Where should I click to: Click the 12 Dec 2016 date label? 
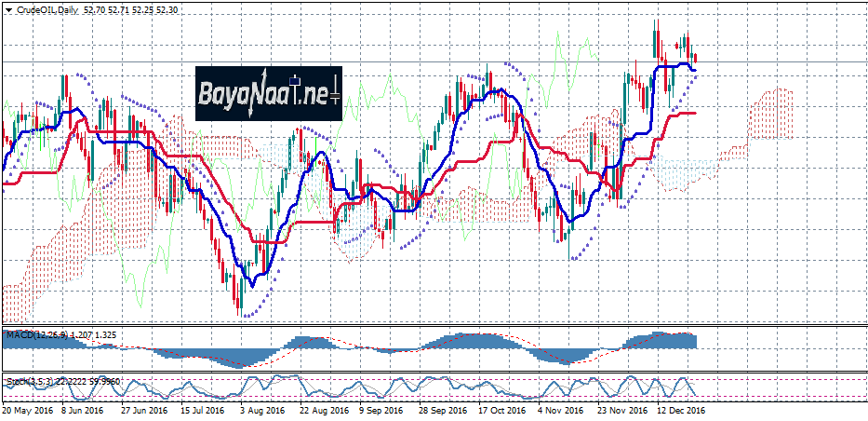(x=680, y=410)
